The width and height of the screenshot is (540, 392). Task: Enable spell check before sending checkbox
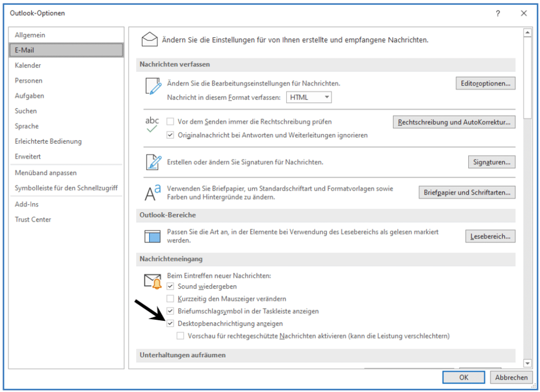pos(170,121)
